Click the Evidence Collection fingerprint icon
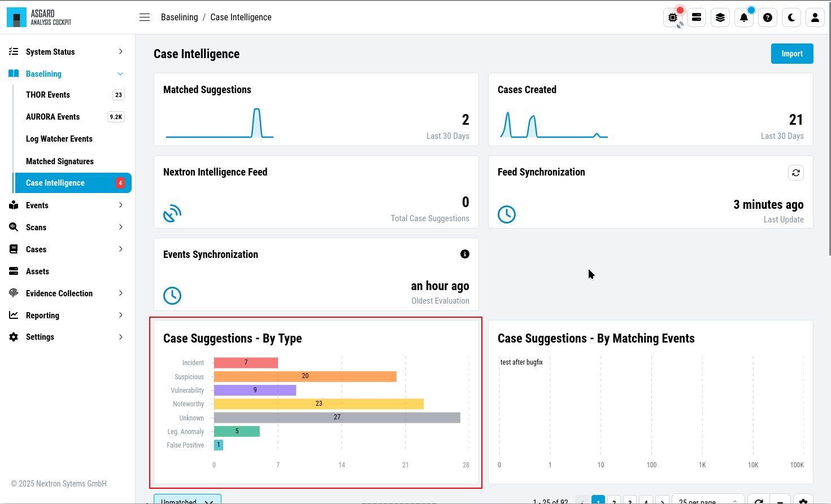This screenshot has width=831, height=504. coord(14,293)
